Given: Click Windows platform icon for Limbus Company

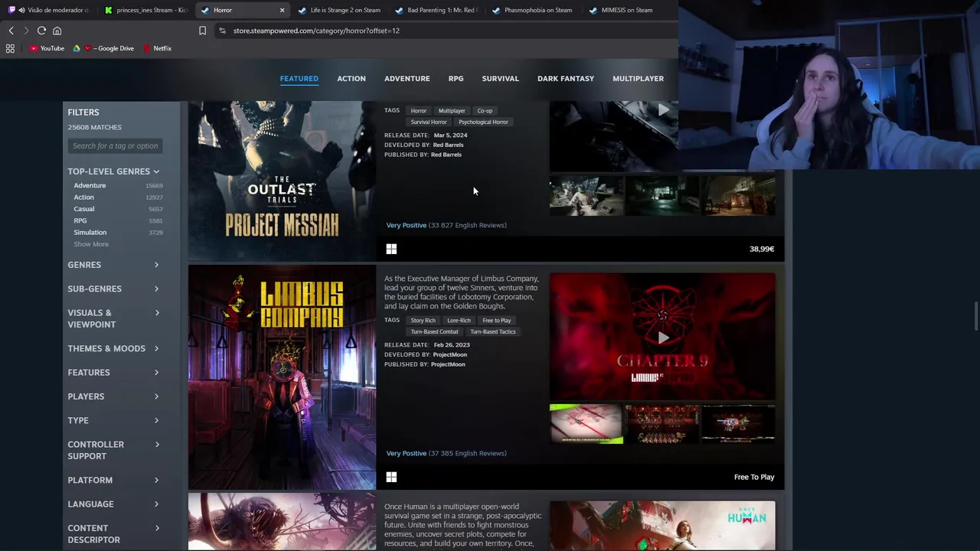Looking at the screenshot, I should (x=391, y=477).
